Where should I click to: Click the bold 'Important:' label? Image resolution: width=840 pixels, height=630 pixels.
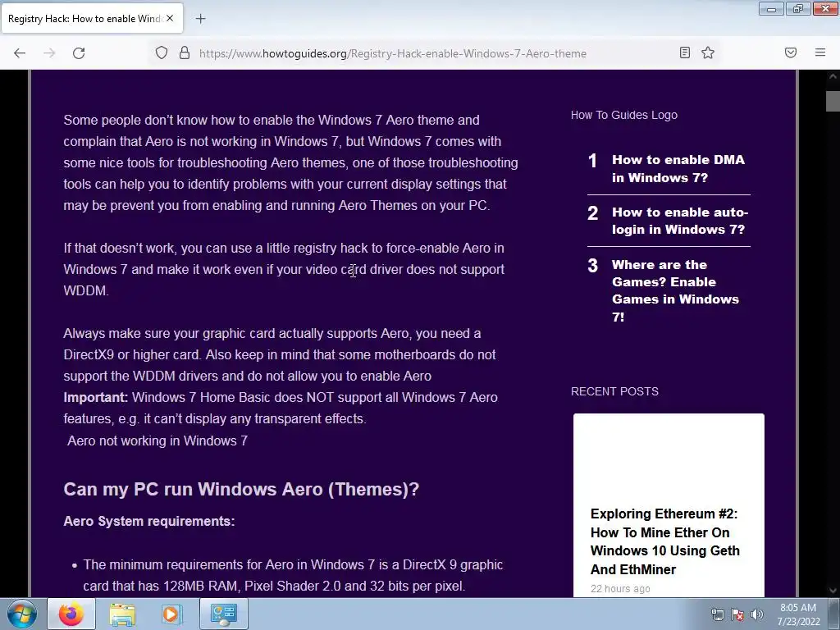point(95,398)
